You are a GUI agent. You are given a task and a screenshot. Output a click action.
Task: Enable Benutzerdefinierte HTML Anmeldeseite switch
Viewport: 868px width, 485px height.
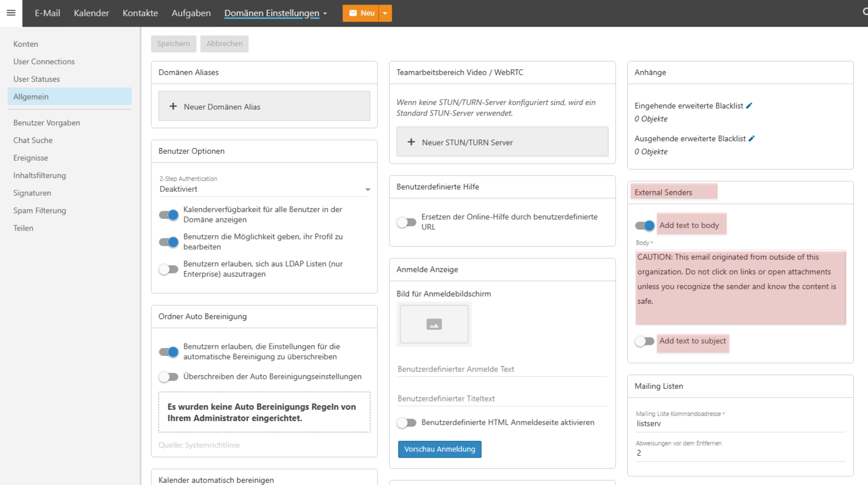(x=406, y=423)
